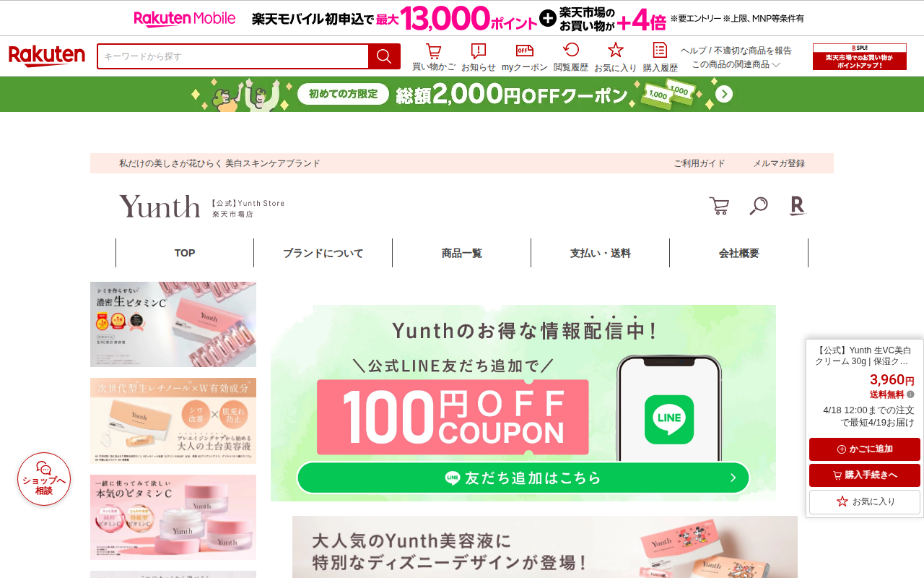Image resolution: width=924 pixels, height=578 pixels.
Task: Click the Rakuten R icon in store header
Action: tap(797, 206)
